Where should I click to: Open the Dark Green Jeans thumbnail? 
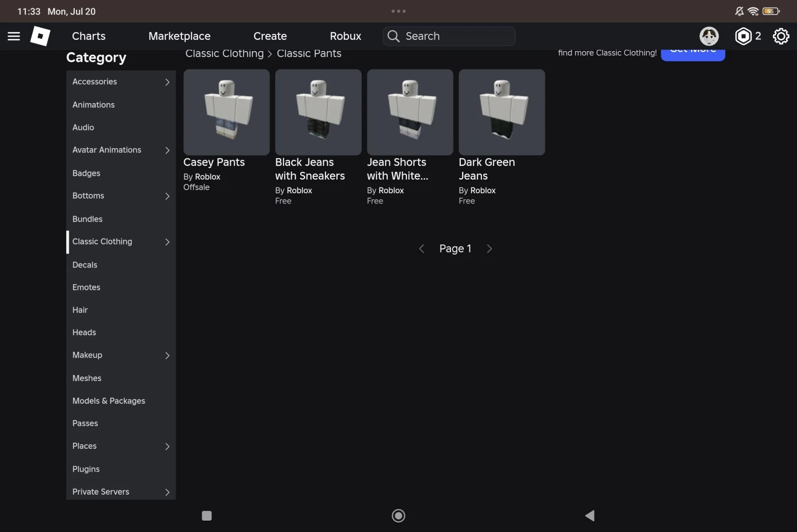coord(501,112)
